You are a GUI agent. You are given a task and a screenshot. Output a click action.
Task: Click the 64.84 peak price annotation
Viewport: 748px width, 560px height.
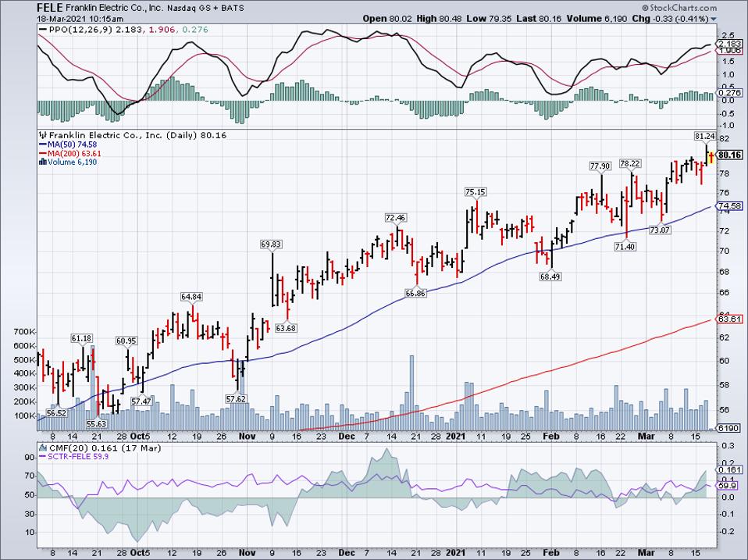pos(191,297)
